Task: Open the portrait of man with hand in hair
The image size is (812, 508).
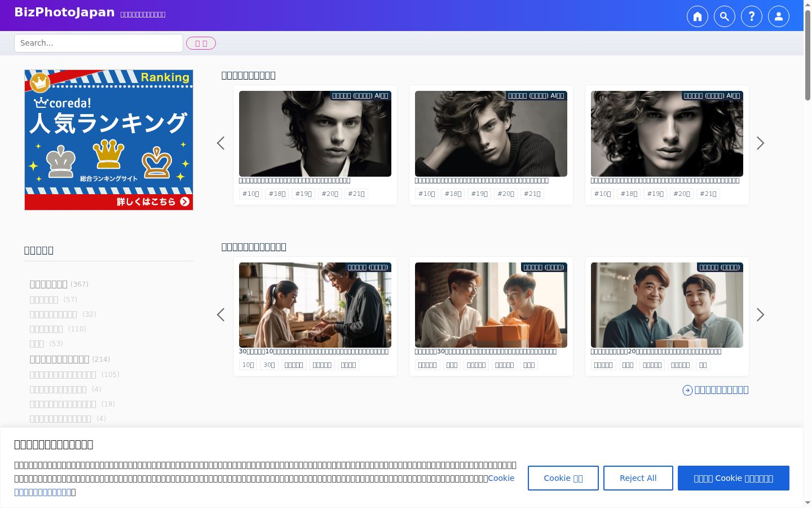Action: tap(491, 134)
